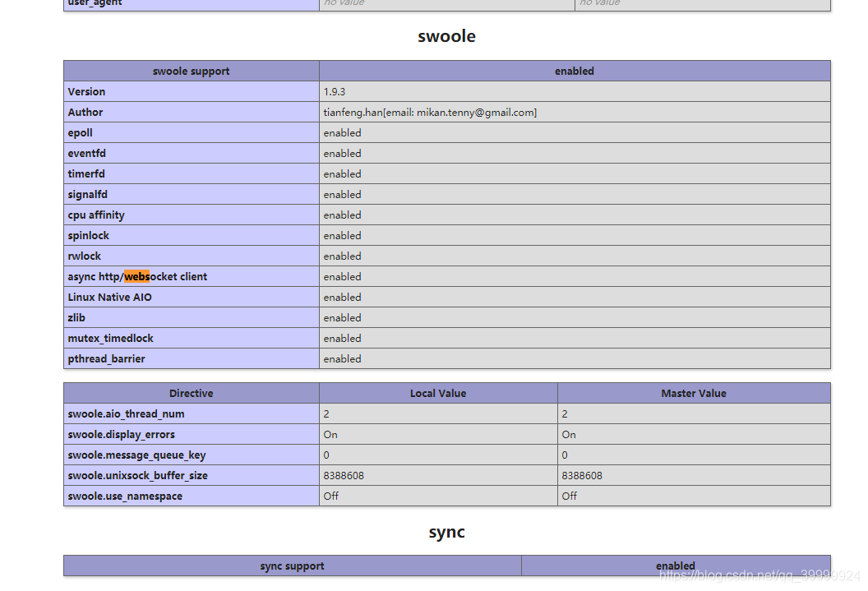The height and width of the screenshot is (591, 868).
Task: Click the 'swoole support' header cell
Action: click(191, 71)
